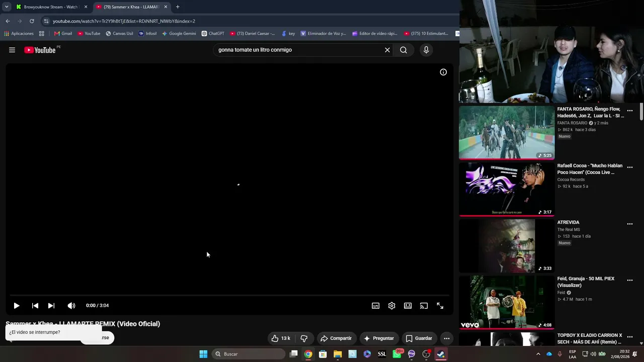
Task: Mute the video player volume
Action: [71, 306]
